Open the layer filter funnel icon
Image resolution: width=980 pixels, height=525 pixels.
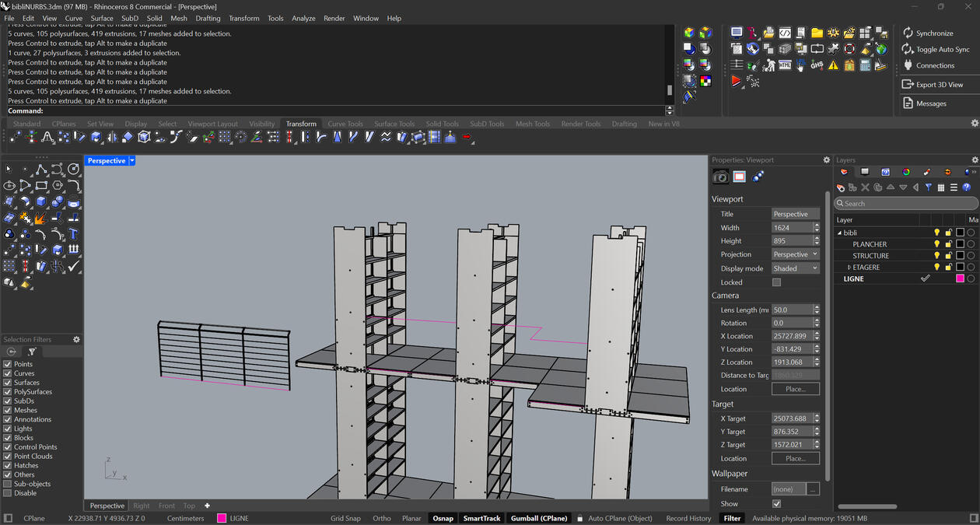929,187
